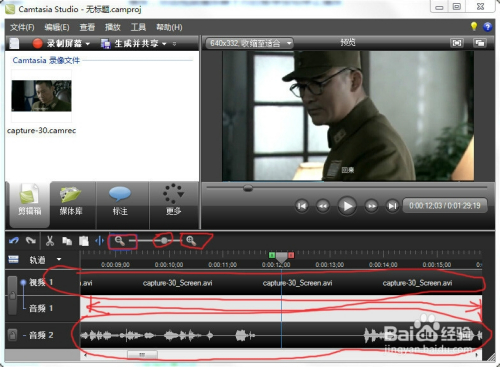Click the split clip icon

click(100, 241)
